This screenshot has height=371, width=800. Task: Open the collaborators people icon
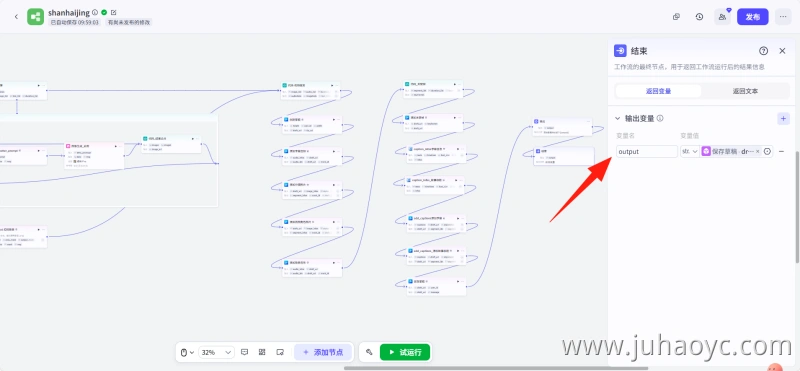[722, 17]
